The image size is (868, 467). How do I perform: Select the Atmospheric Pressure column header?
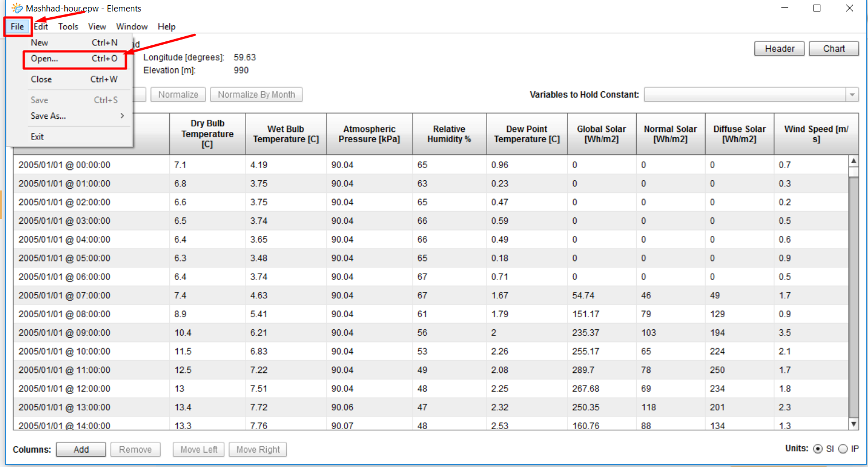[369, 134]
